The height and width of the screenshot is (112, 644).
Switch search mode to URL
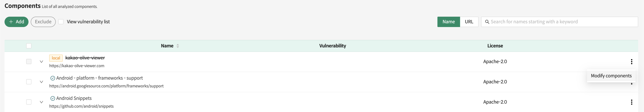[x=469, y=22]
